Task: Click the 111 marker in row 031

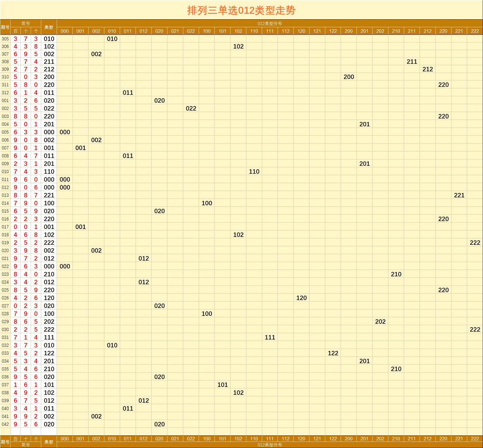Action: (270, 337)
